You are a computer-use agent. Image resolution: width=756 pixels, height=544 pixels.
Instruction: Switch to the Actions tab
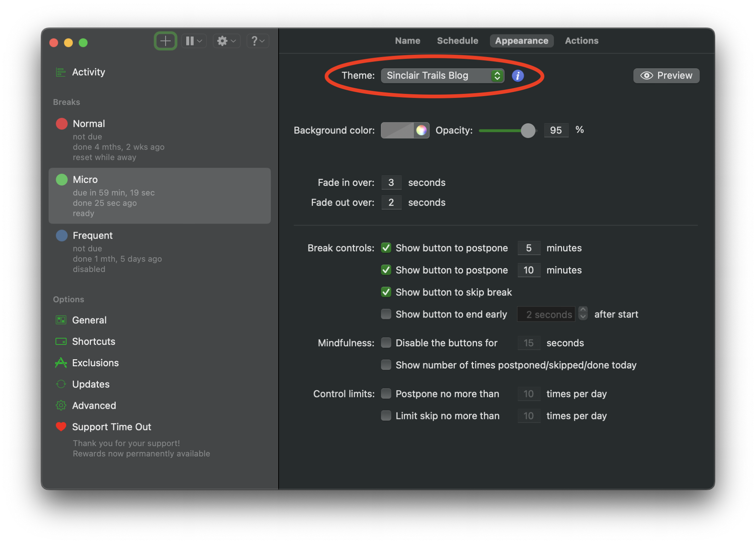(581, 41)
